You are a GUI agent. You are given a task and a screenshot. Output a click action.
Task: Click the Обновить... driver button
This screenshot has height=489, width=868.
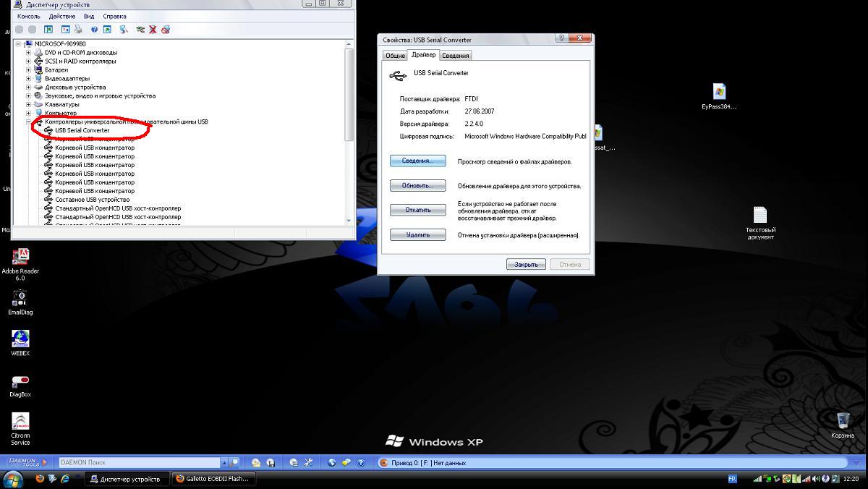tap(417, 186)
